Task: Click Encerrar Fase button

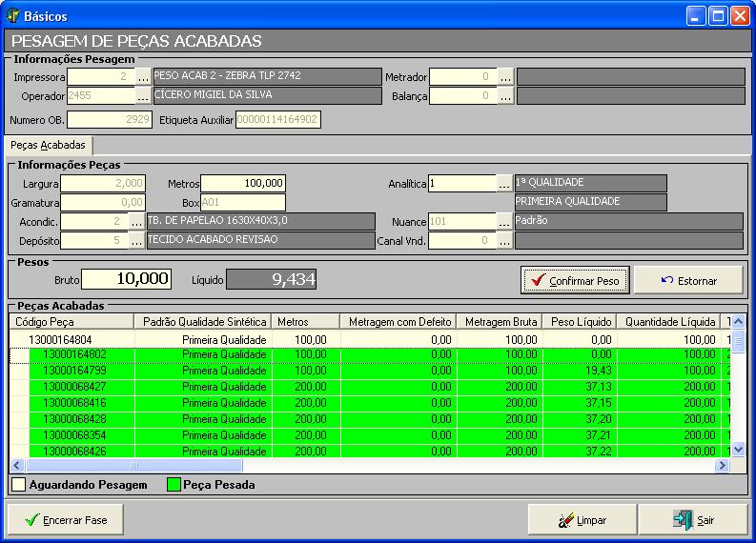Action: pyautogui.click(x=66, y=520)
